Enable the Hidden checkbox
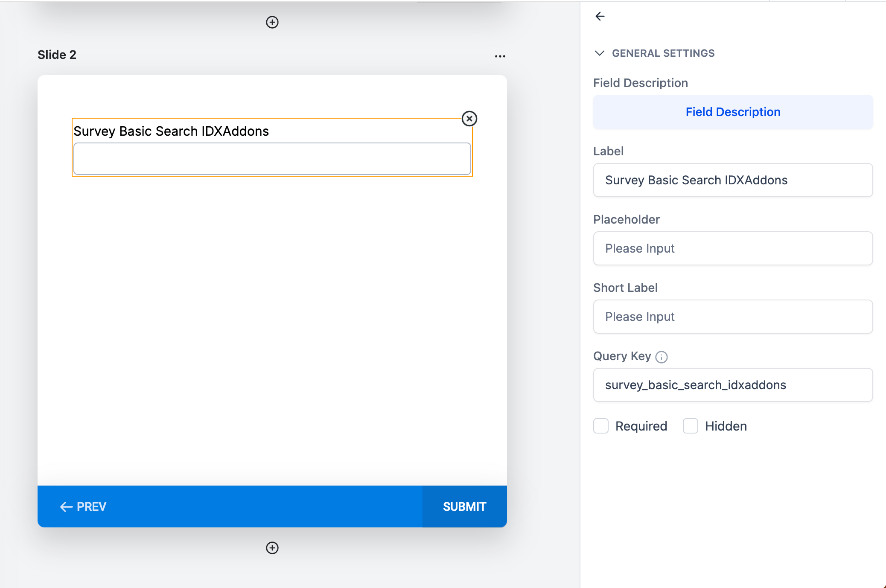This screenshot has height=588, width=886. tap(691, 426)
